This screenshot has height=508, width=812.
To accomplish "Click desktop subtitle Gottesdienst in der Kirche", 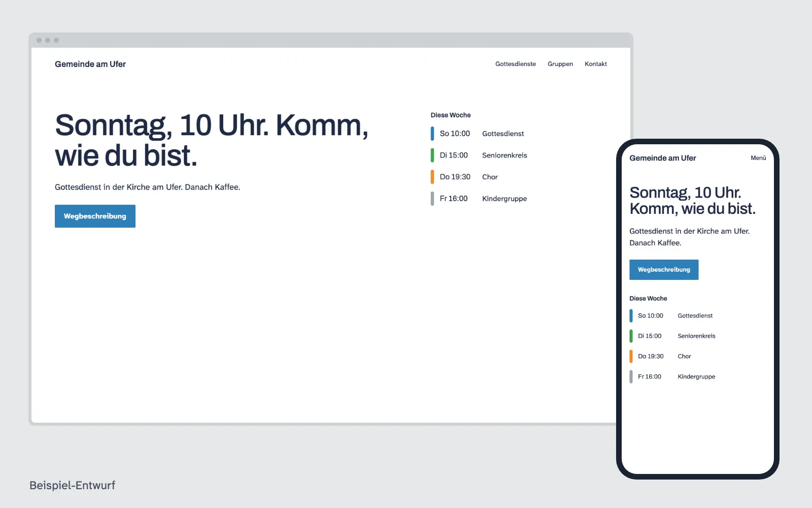I will (x=147, y=187).
